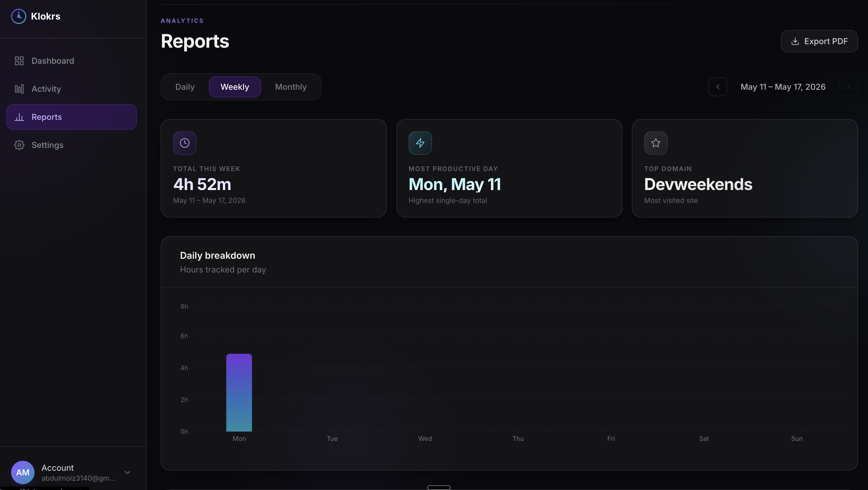This screenshot has width=868, height=490.
Task: Click the May 11 – May 17, 2026 date range label
Action: tap(783, 87)
